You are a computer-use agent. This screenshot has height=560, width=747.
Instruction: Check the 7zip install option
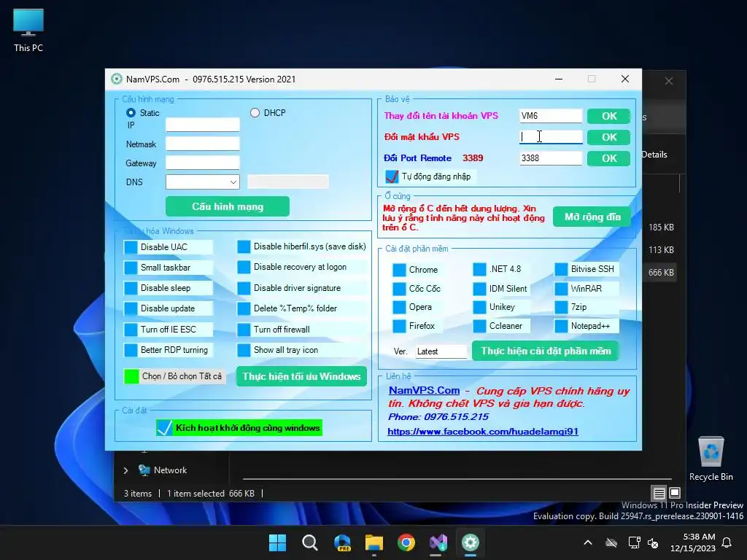[561, 307]
